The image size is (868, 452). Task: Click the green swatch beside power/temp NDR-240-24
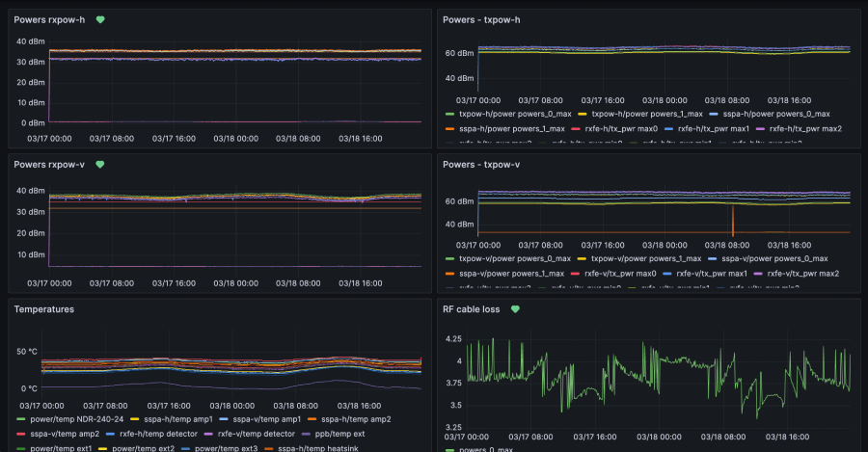[x=21, y=419]
